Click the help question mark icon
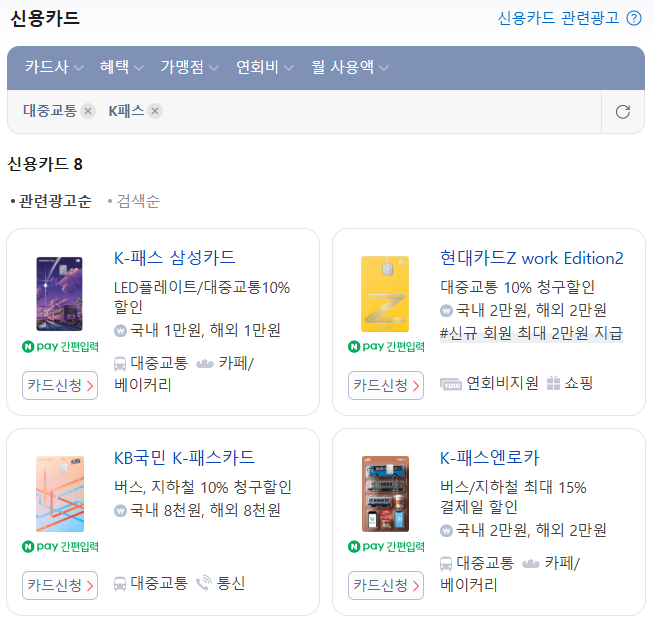 634,18
